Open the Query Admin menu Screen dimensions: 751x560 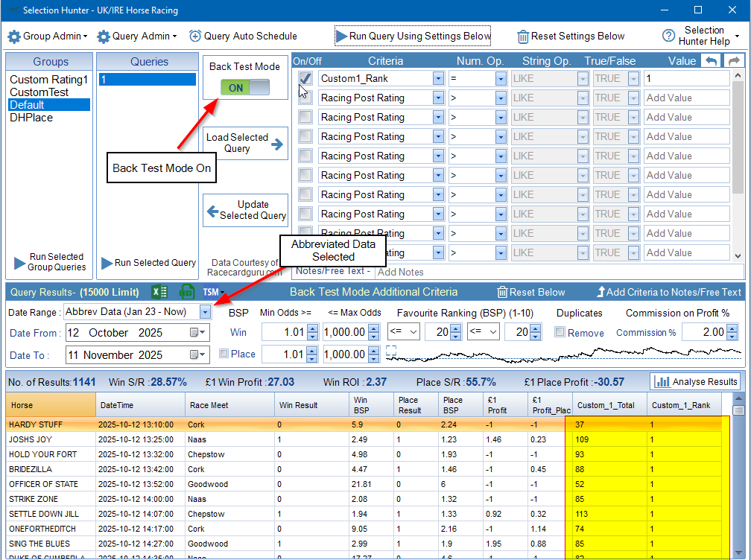tap(137, 36)
